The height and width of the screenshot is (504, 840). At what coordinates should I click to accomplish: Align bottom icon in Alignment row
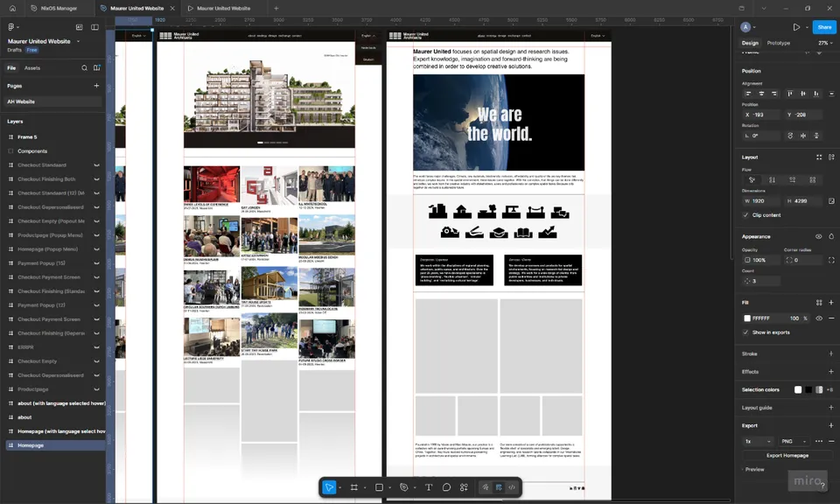(815, 94)
